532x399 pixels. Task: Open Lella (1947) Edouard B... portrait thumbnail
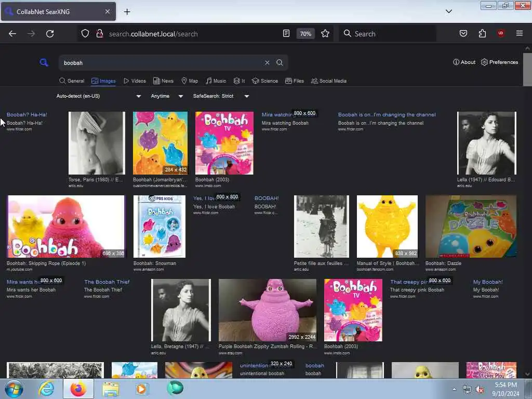(486, 143)
